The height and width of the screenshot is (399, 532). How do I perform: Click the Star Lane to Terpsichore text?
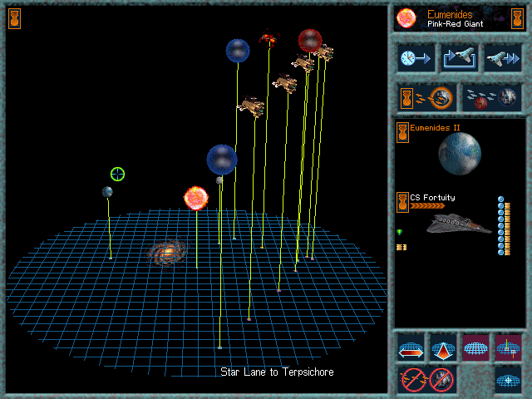click(277, 372)
